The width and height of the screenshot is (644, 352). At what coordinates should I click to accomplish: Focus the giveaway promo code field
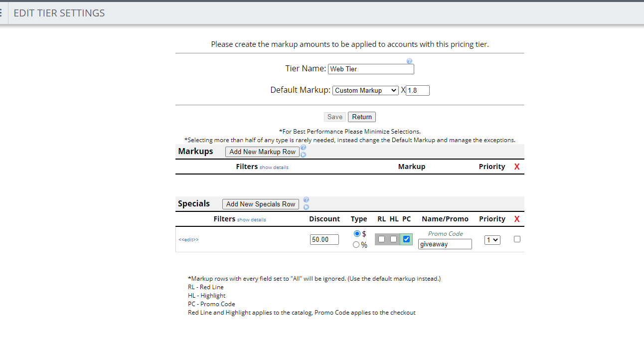(445, 244)
